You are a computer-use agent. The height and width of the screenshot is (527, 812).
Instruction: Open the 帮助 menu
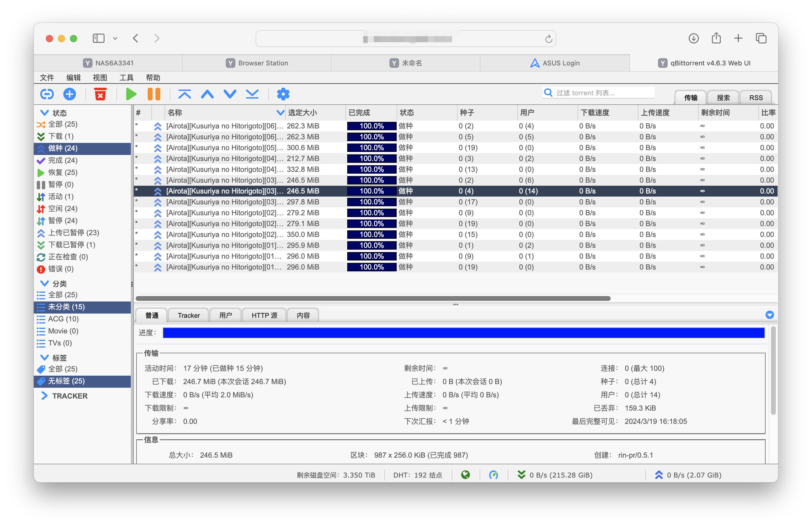153,77
